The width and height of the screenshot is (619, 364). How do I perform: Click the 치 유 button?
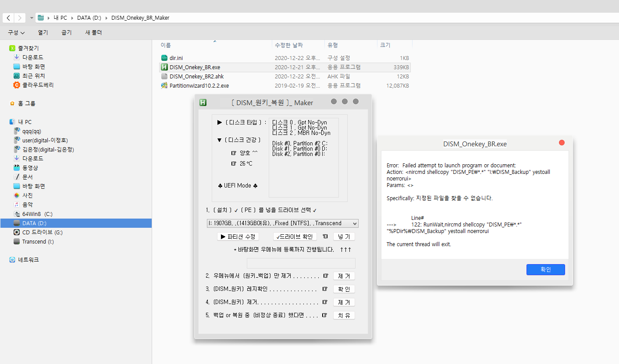point(344,315)
